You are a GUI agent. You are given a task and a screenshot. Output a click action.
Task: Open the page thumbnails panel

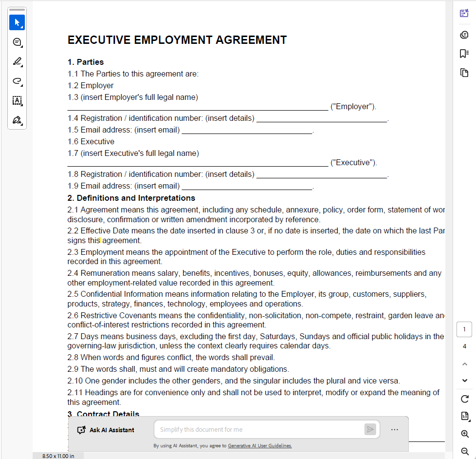[x=464, y=73]
